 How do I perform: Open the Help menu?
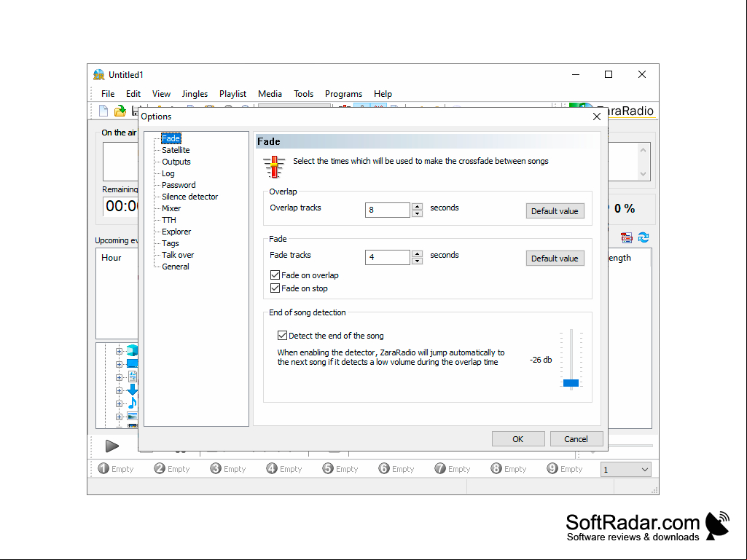pos(383,94)
